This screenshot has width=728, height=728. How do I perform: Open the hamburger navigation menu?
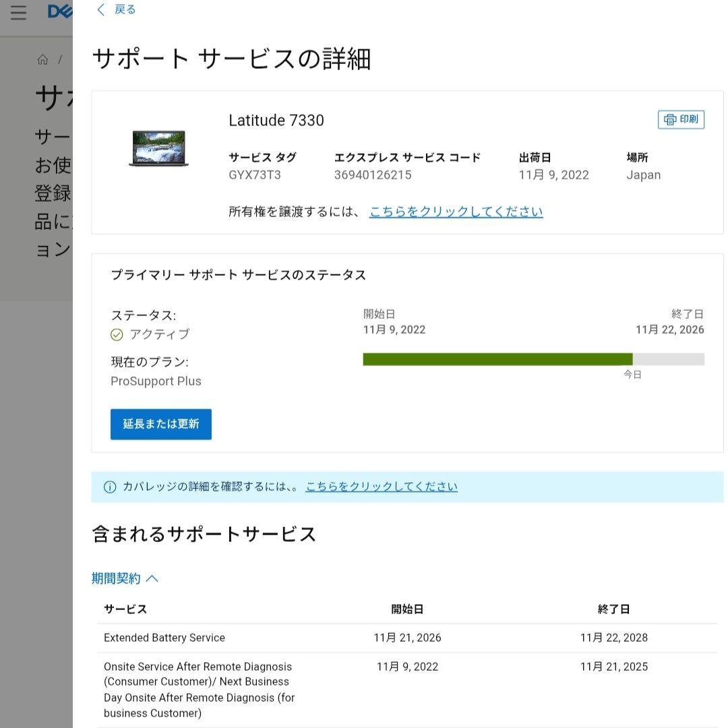point(18,11)
